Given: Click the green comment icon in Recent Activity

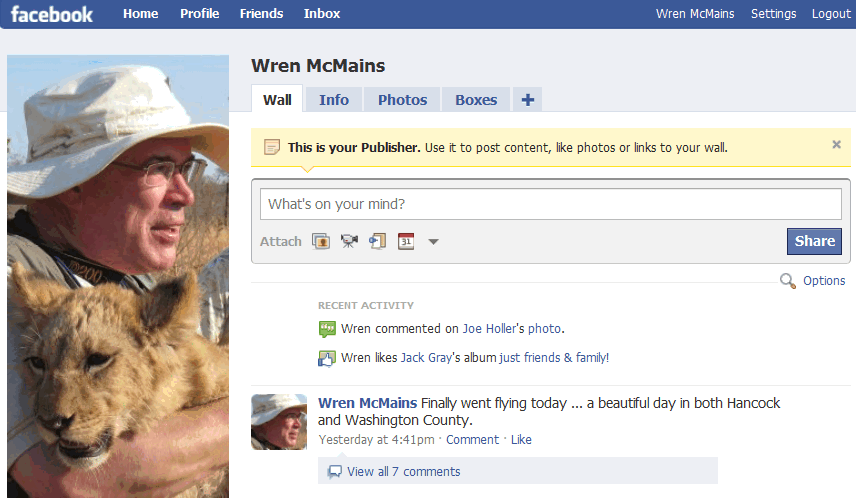Looking at the screenshot, I should [327, 329].
